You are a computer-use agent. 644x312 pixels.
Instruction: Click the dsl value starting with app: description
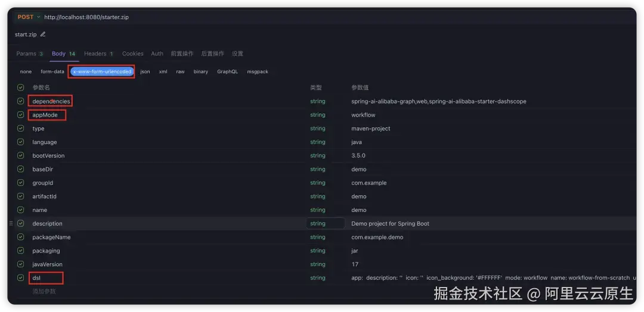point(493,277)
